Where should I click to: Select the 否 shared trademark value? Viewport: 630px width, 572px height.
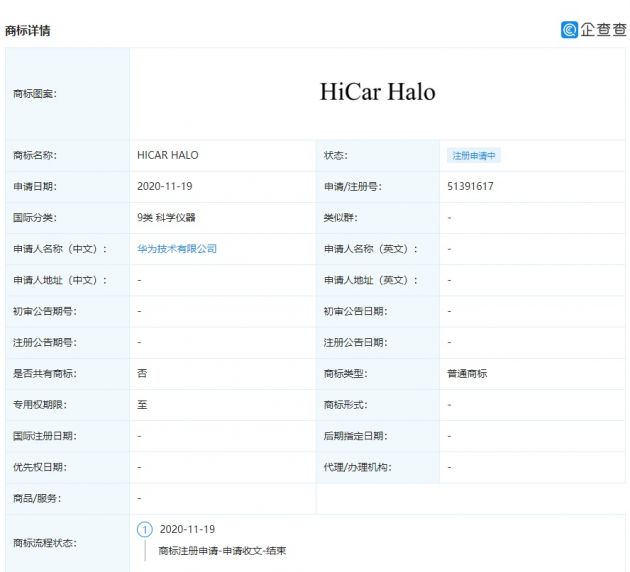point(142,374)
